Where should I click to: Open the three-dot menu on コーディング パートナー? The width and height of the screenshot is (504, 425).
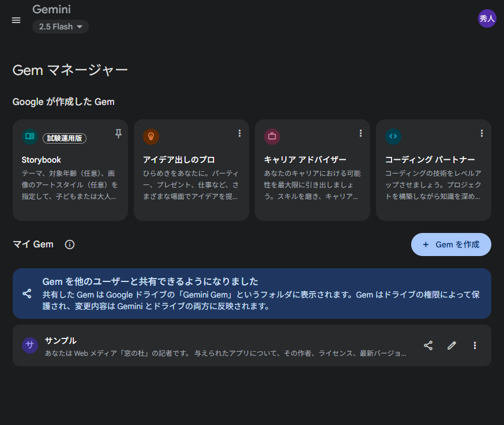tap(482, 133)
